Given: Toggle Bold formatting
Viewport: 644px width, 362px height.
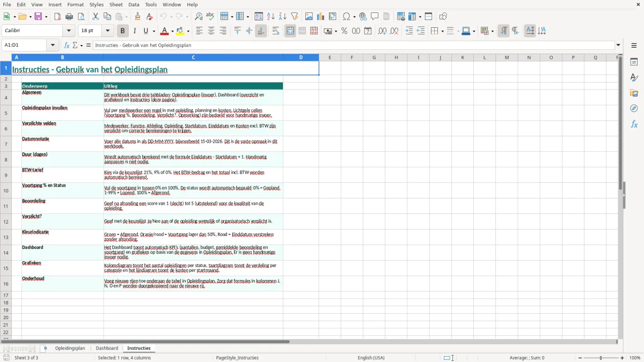Looking at the screenshot, I should coord(123,31).
